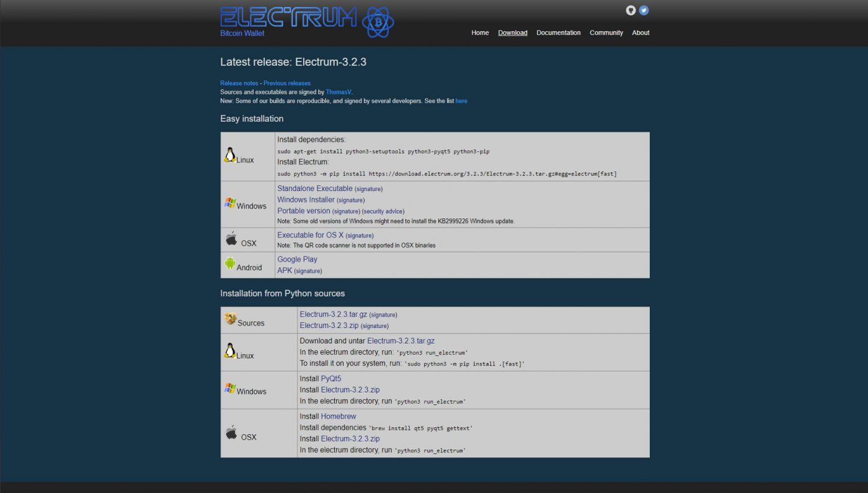
Task: Open the Release notes link
Action: (239, 83)
